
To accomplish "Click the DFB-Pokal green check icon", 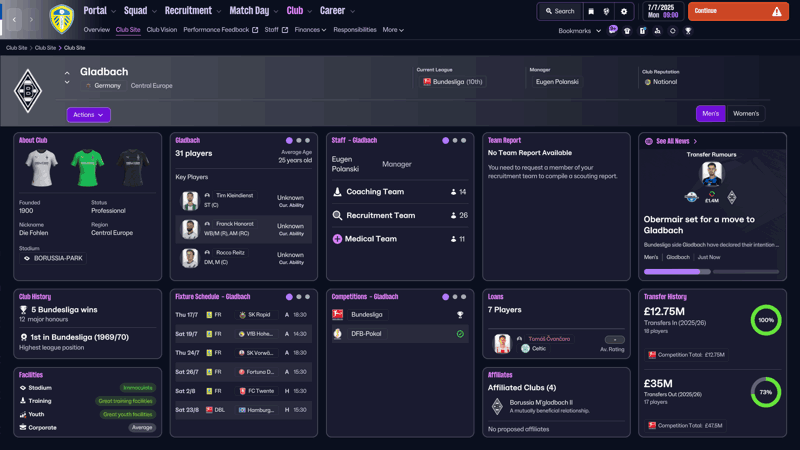I will point(460,334).
